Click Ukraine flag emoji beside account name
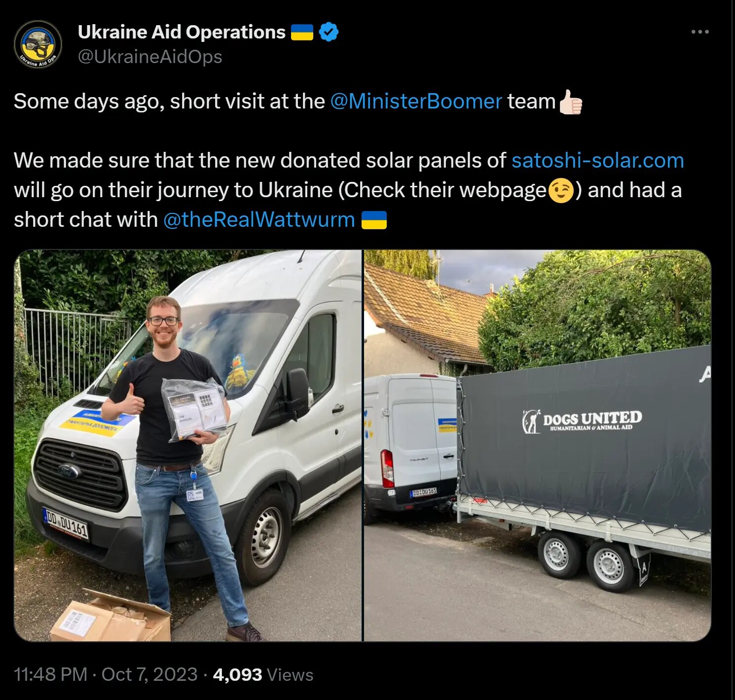The image size is (735, 700). pos(302,32)
